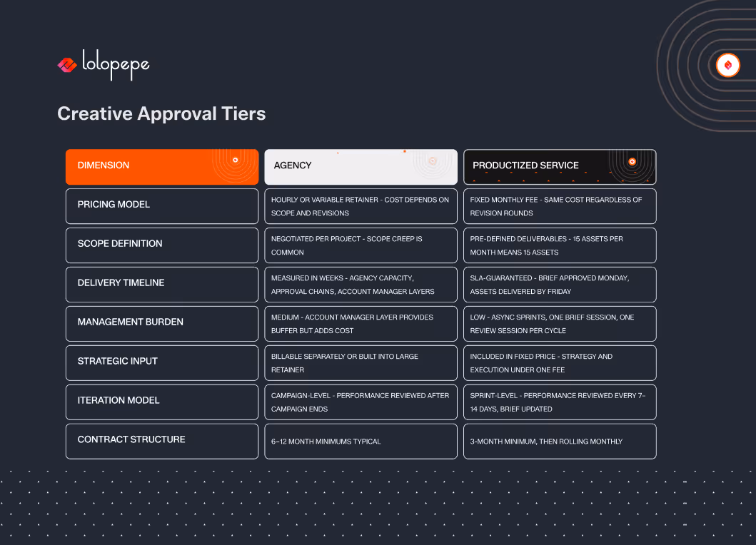Click the 'Fixed monthly fee' cell

560,206
